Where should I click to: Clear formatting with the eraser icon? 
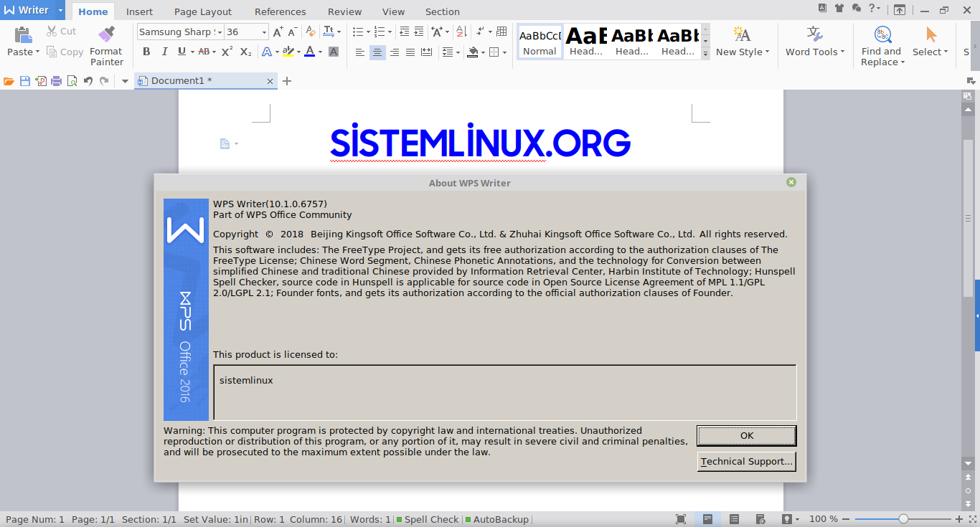(x=311, y=32)
